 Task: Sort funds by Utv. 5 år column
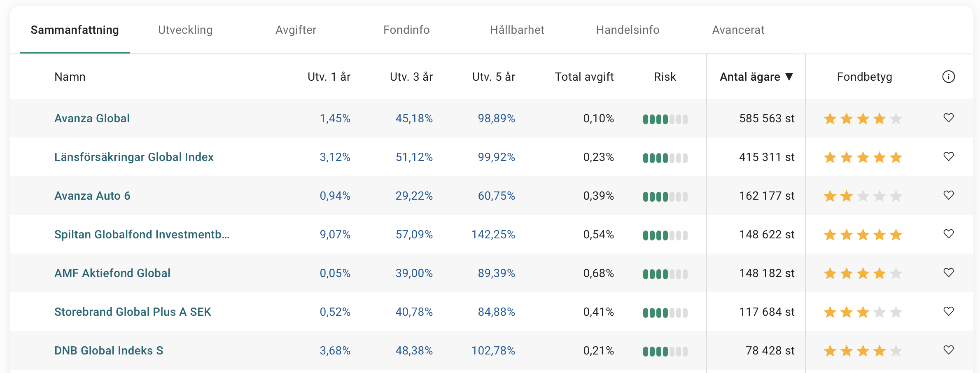click(493, 77)
